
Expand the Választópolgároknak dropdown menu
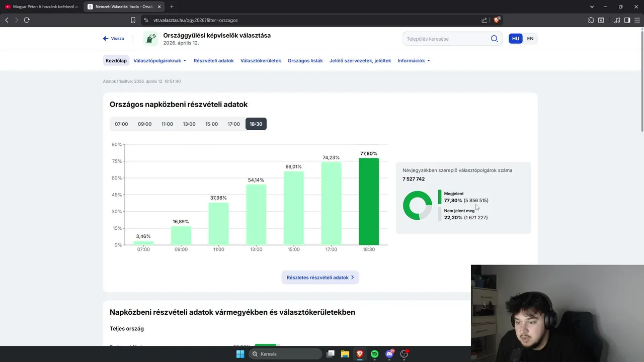pyautogui.click(x=160, y=61)
